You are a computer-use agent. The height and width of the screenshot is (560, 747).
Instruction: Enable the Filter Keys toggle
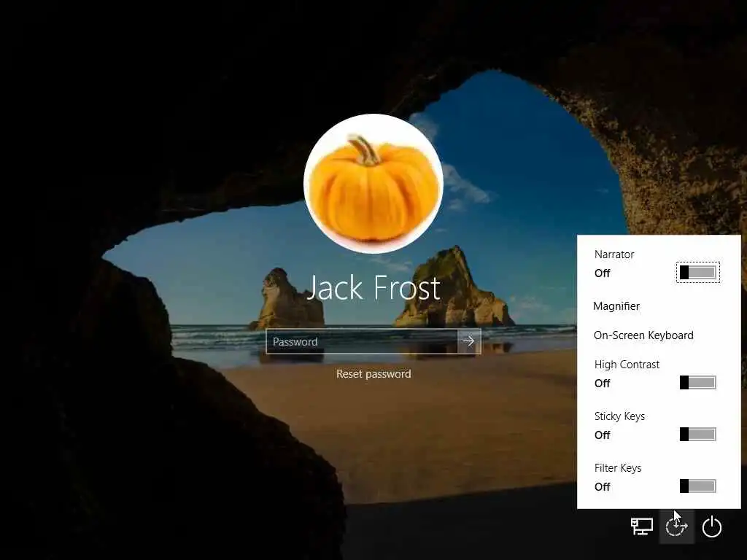pyautogui.click(x=698, y=486)
